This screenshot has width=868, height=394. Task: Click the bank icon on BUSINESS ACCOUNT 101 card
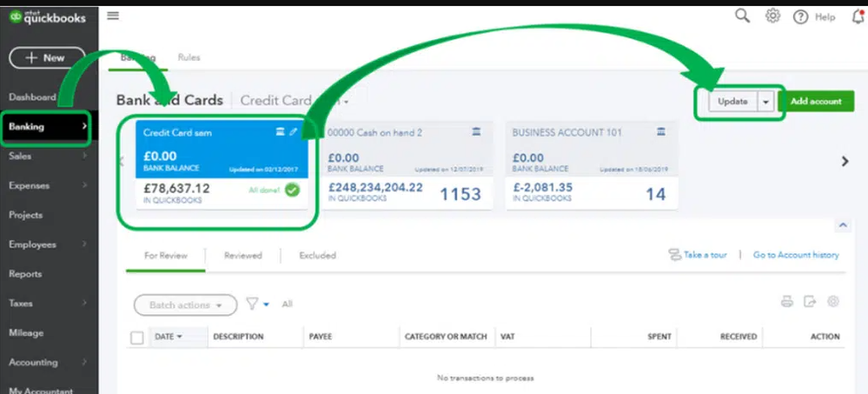660,131
